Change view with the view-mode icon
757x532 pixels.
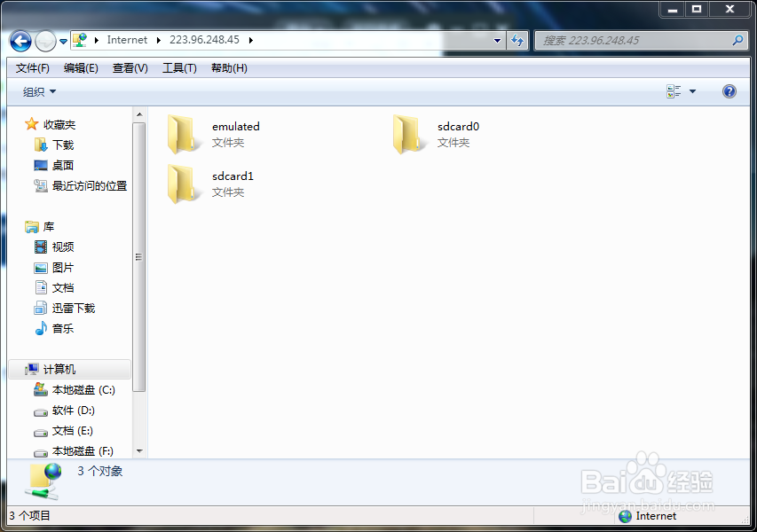point(674,91)
